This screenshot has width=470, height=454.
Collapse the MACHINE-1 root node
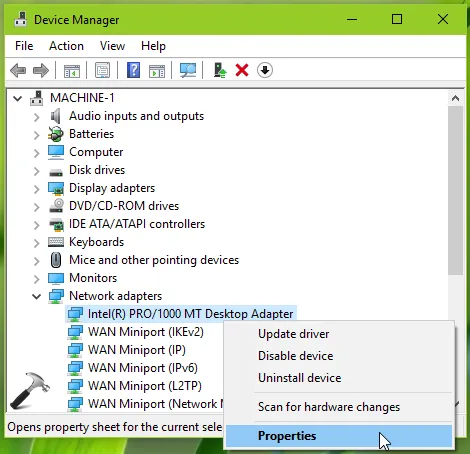tap(18, 98)
